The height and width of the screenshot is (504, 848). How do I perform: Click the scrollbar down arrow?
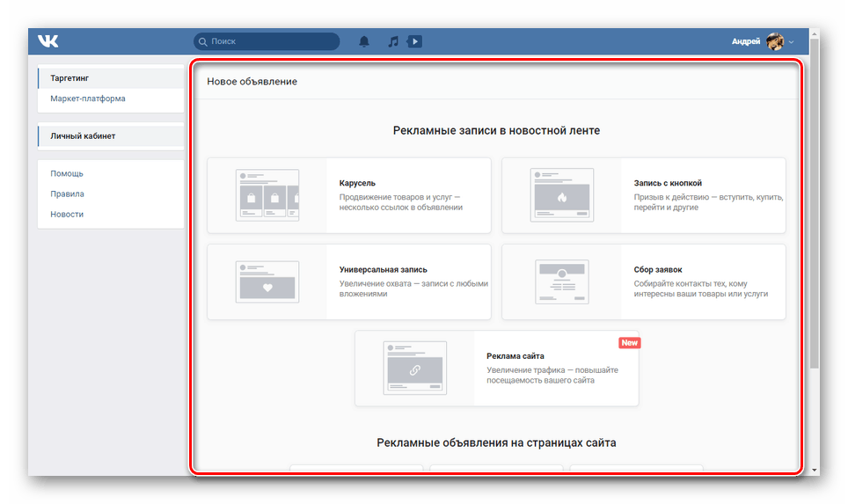pyautogui.click(x=815, y=471)
